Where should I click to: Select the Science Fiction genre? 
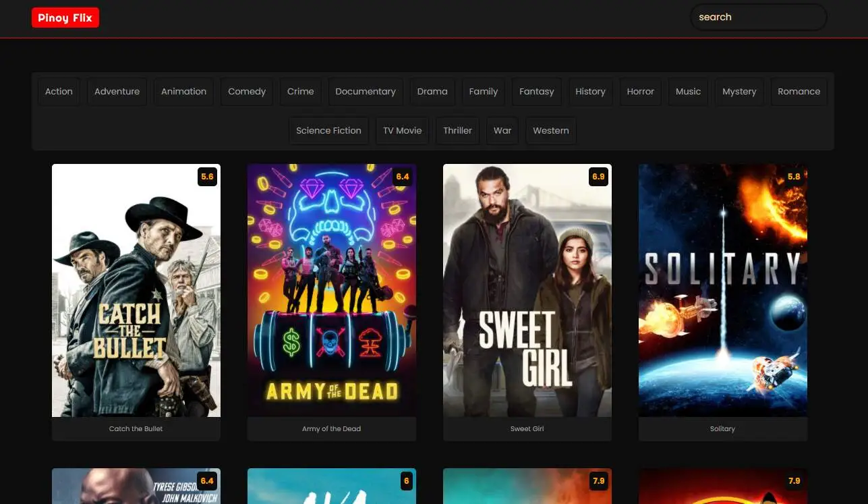click(328, 131)
